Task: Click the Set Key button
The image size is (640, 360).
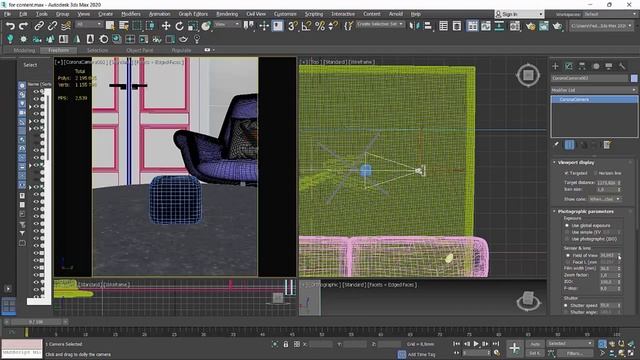Action: [534, 353]
